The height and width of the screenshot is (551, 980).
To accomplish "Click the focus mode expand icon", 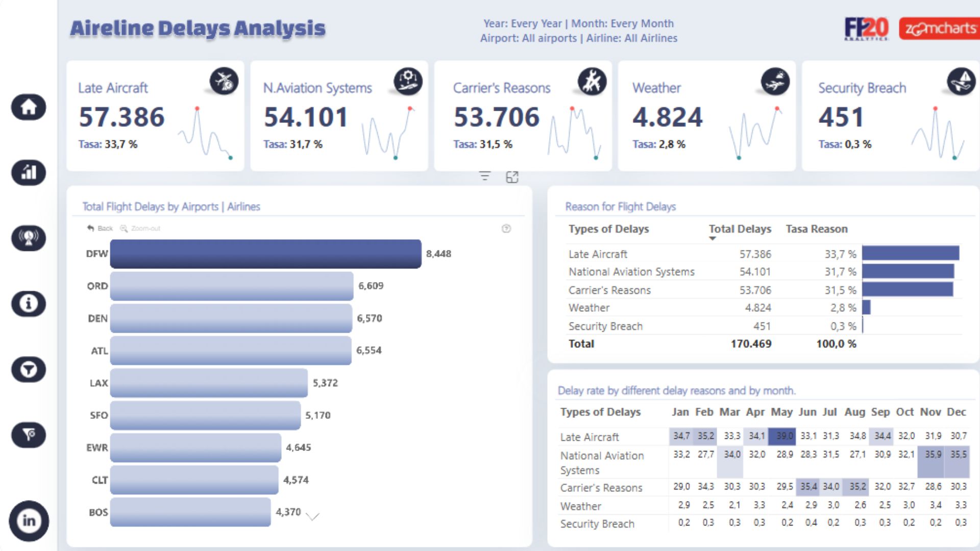I will (x=512, y=177).
